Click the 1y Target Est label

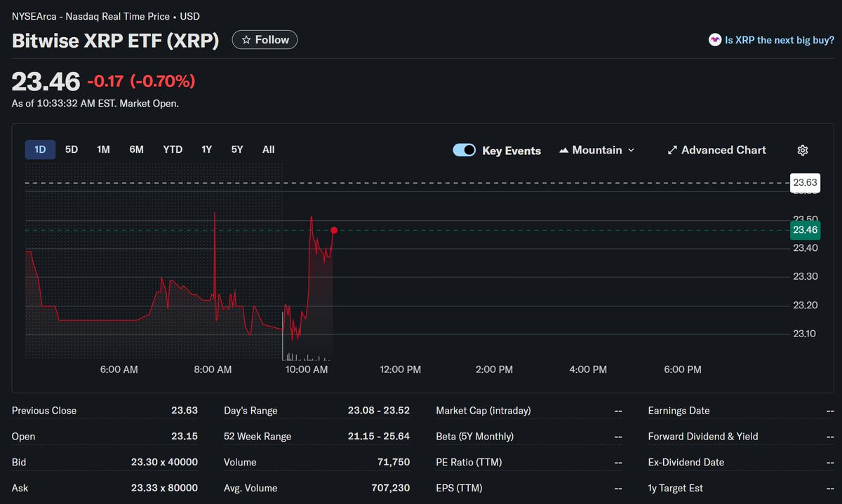click(676, 489)
